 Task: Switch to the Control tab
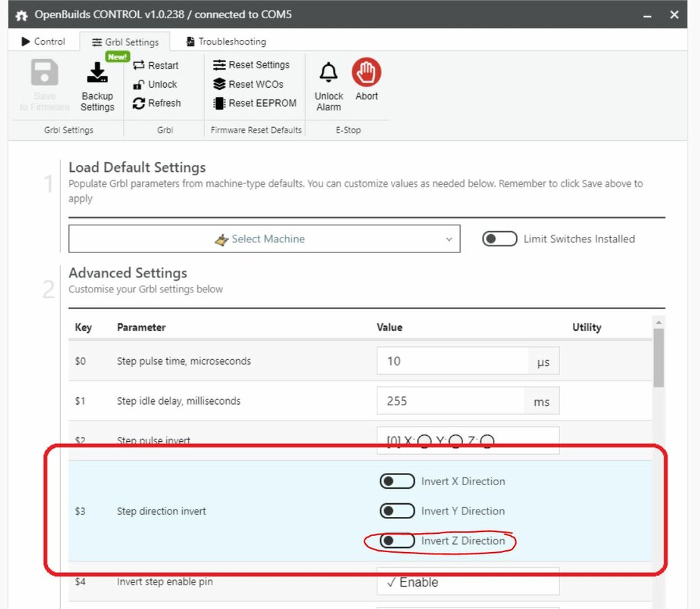click(x=44, y=41)
